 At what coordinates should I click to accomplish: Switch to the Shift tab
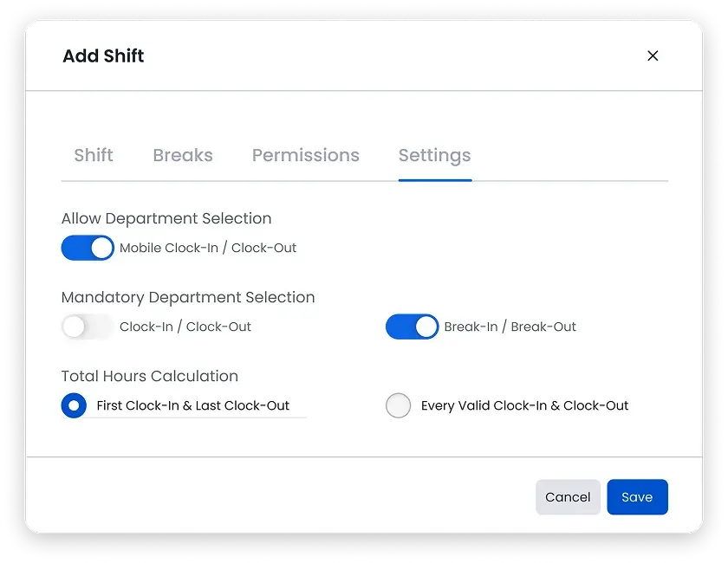94,155
